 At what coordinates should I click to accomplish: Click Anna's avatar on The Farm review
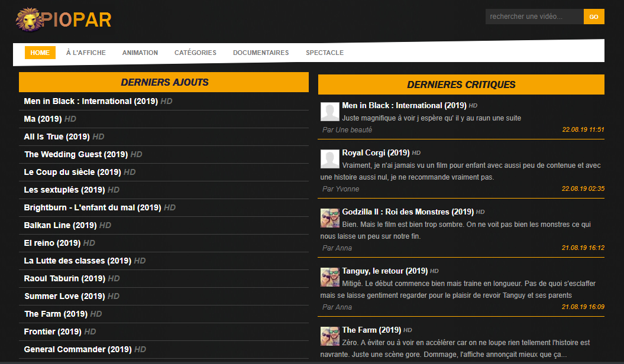click(x=330, y=336)
